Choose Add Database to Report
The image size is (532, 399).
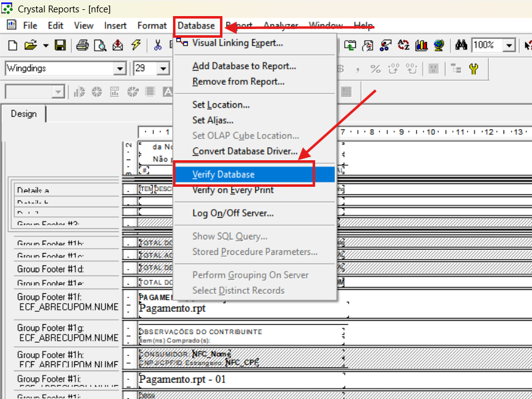(x=243, y=66)
